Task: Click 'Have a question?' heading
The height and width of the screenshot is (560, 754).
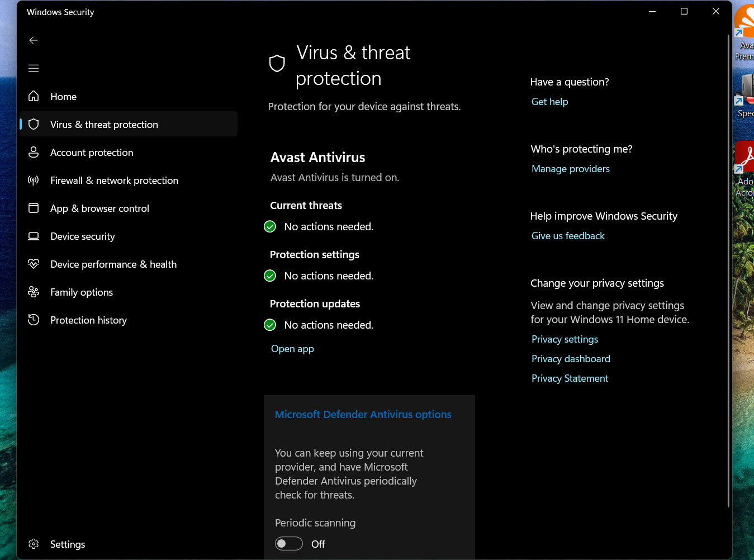Action: coord(570,82)
